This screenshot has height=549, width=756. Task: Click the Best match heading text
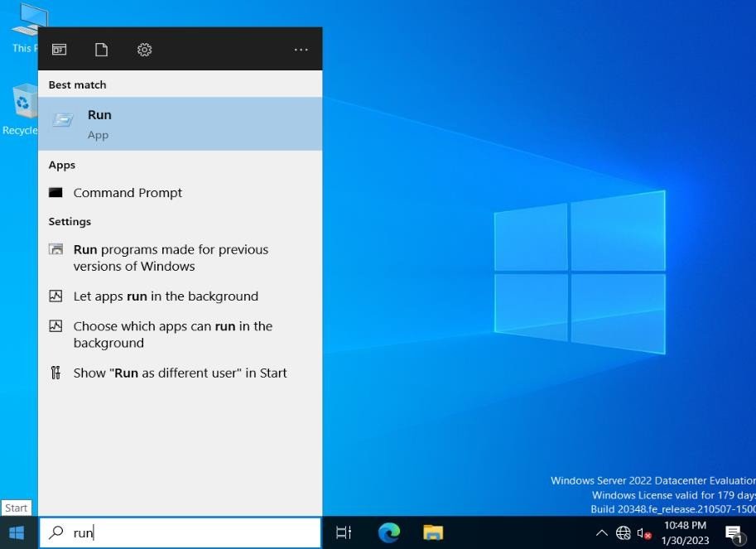77,84
